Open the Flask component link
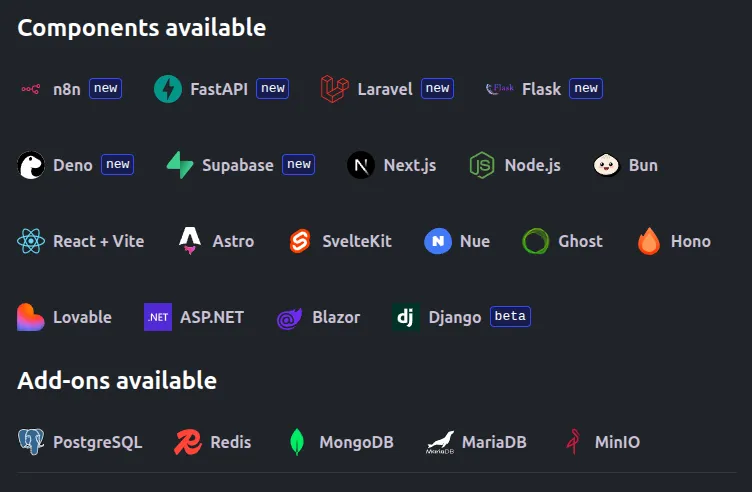Image resolution: width=752 pixels, height=492 pixels. (541, 89)
